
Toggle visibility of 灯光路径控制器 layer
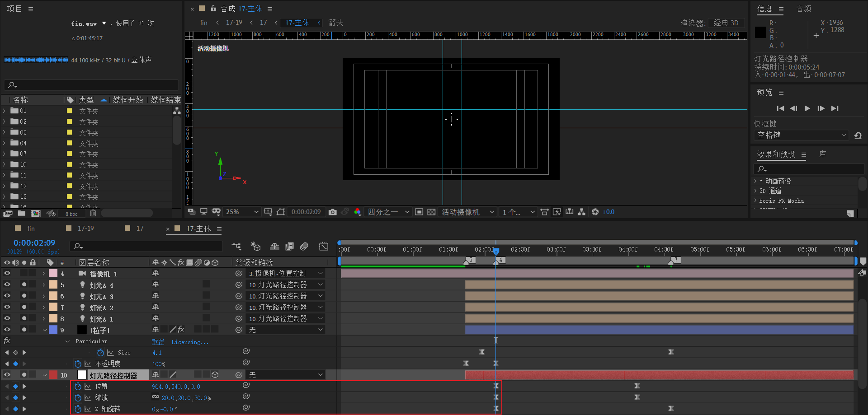pos(7,375)
